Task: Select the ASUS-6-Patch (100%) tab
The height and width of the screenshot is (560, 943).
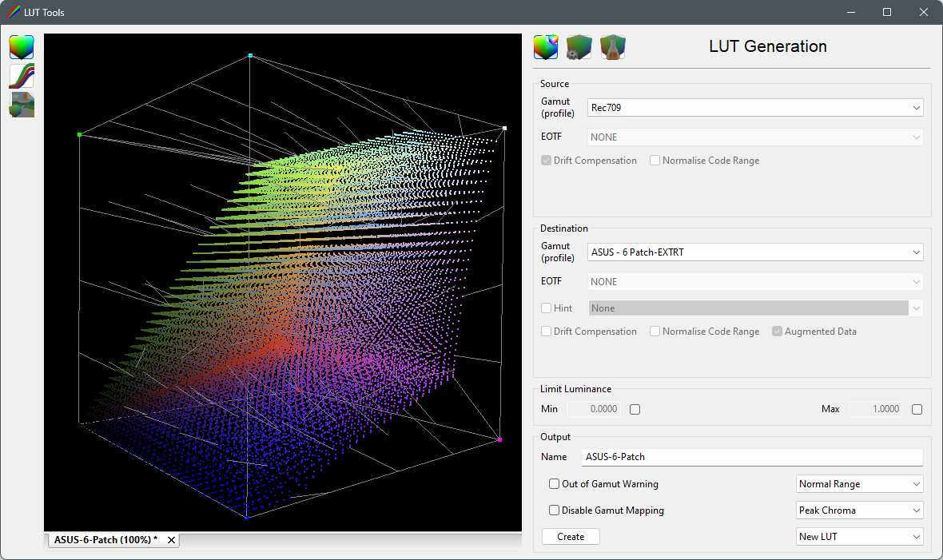Action: tap(104, 539)
